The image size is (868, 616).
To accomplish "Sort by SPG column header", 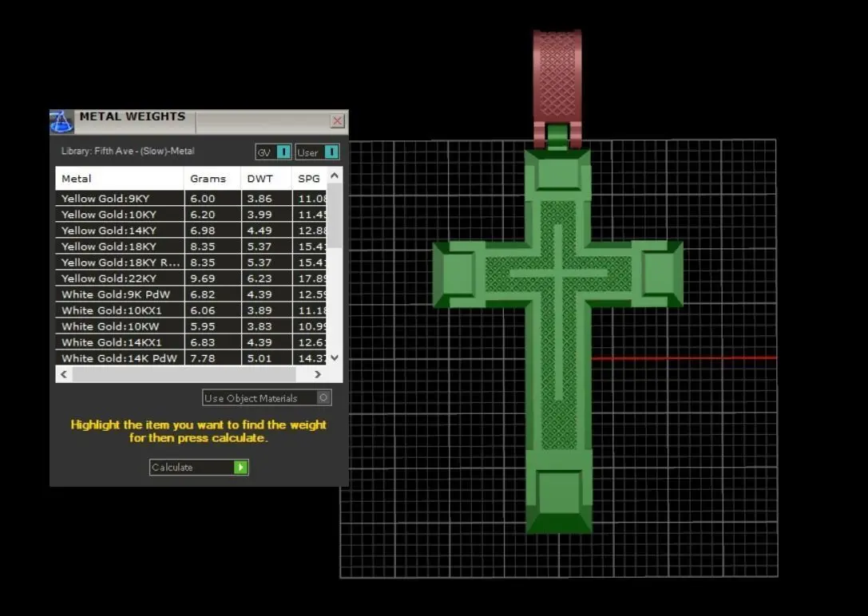I will click(x=310, y=179).
